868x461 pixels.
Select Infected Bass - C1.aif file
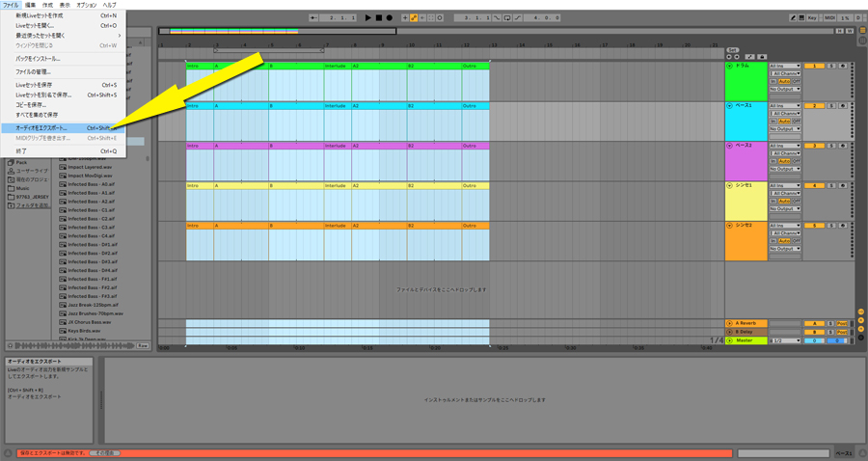coord(92,210)
